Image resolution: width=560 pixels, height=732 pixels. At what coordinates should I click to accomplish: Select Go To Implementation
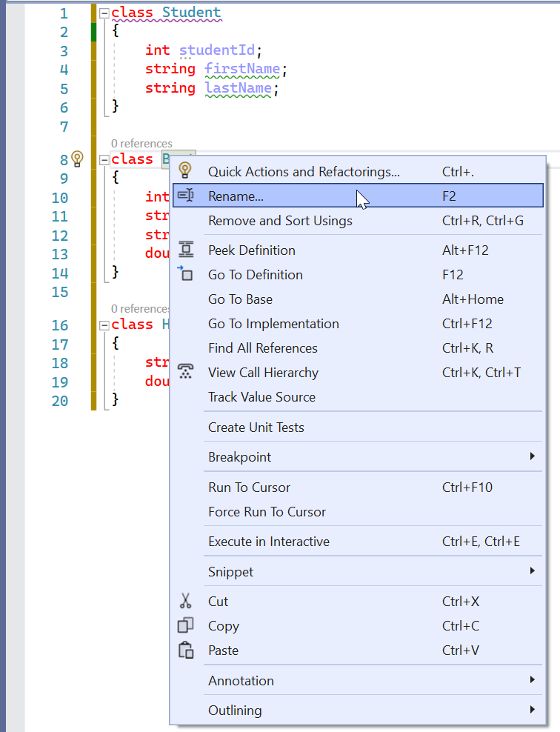[358, 324]
